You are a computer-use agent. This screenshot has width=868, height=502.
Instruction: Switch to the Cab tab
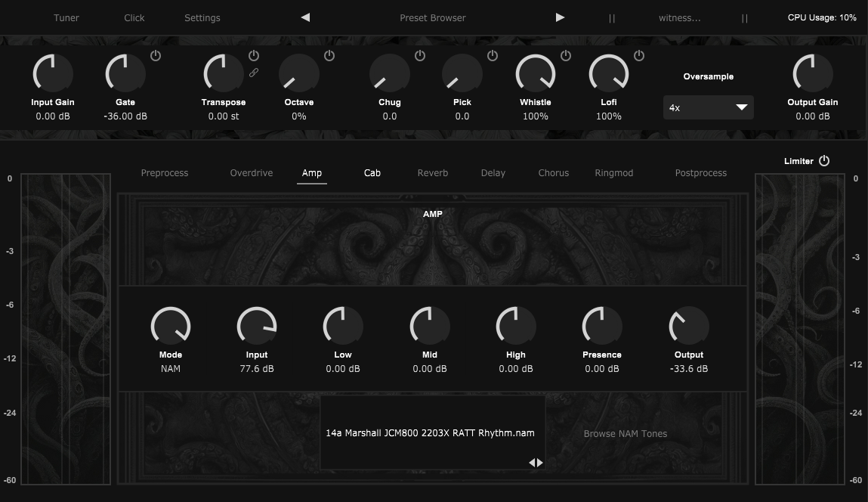click(x=372, y=173)
